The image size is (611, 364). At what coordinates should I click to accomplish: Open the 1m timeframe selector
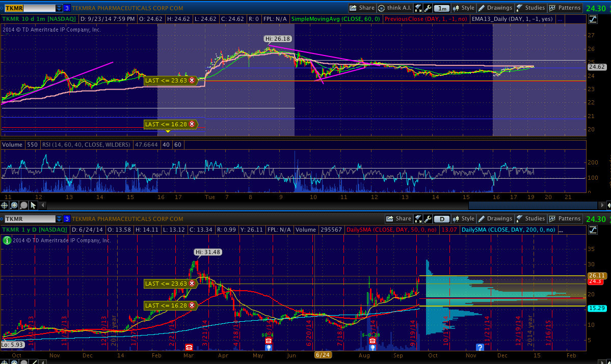coord(441,8)
